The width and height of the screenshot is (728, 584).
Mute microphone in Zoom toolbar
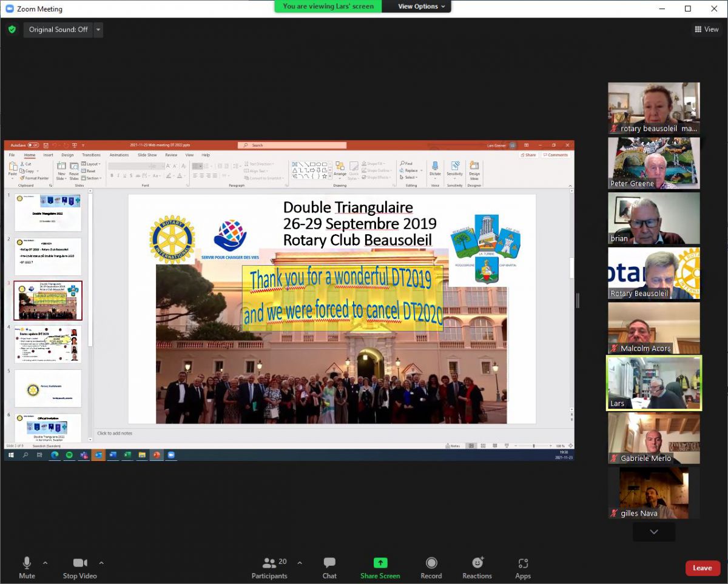coord(27,568)
